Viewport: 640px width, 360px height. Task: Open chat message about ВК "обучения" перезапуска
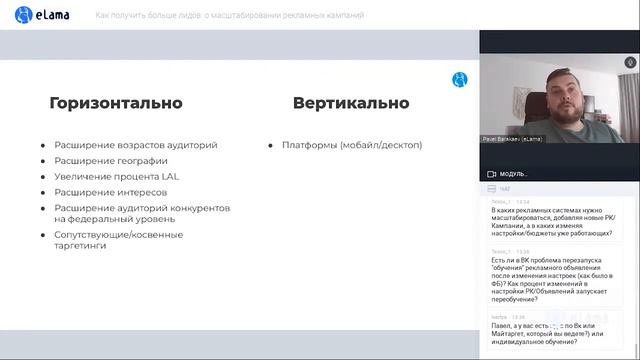[x=555, y=276]
